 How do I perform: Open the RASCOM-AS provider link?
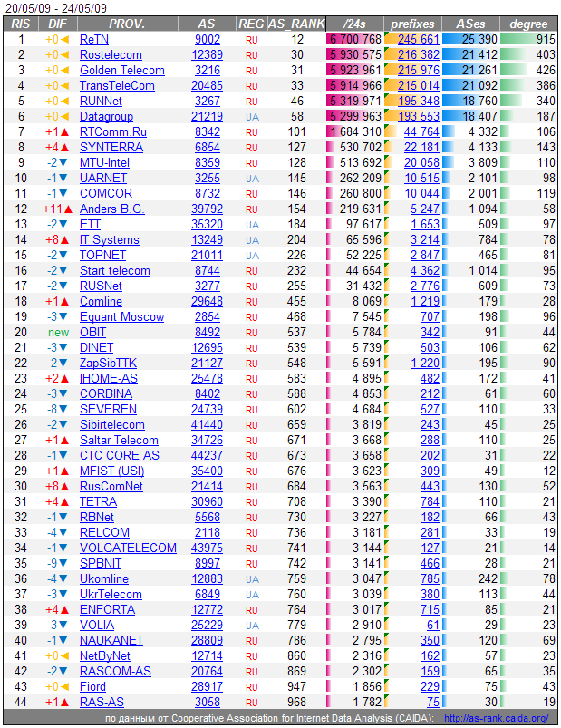click(x=115, y=672)
